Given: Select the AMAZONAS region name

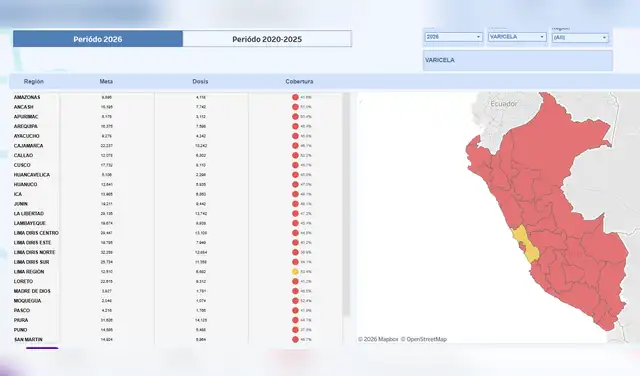Looking at the screenshot, I should (27, 97).
